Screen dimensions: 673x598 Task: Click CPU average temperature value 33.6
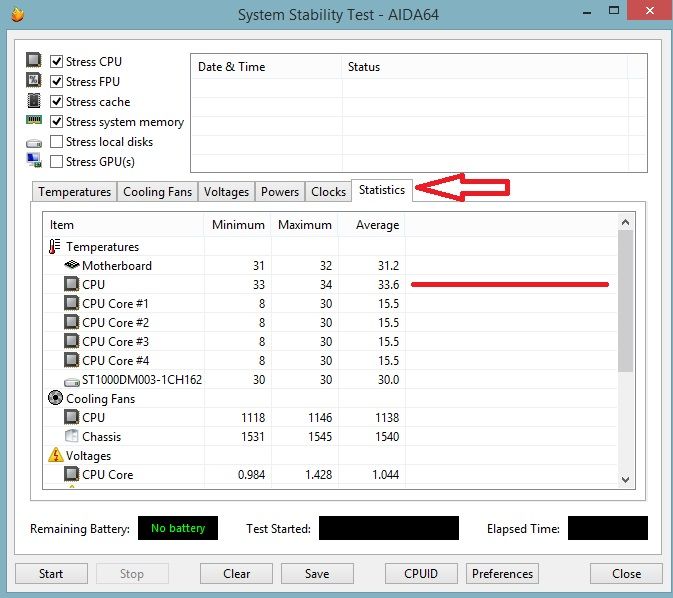[388, 285]
